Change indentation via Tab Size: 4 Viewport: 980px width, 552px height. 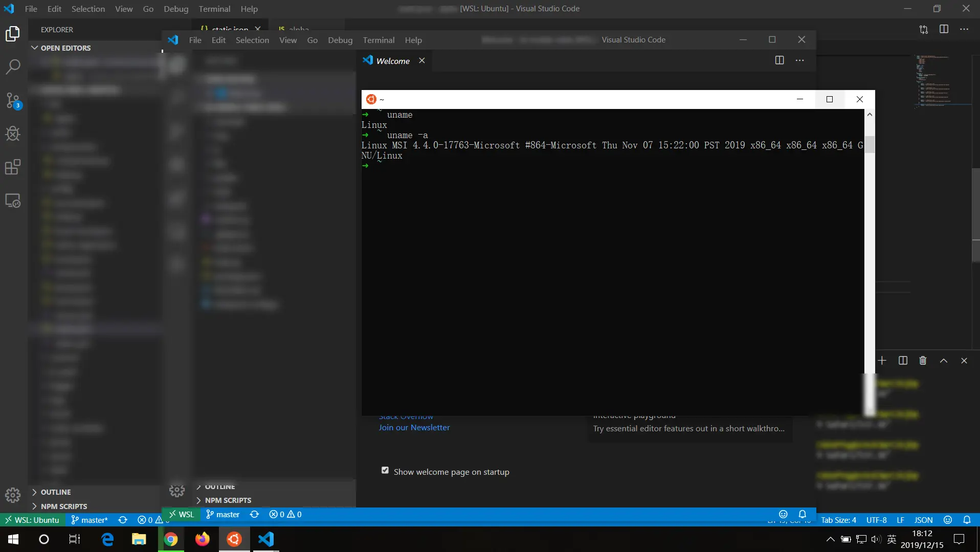tap(838, 520)
